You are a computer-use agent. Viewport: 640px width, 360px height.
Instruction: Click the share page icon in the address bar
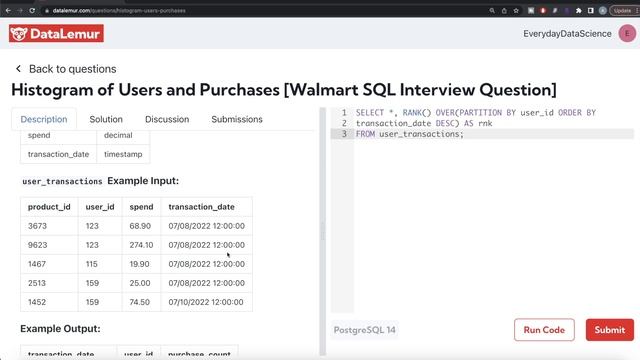click(x=504, y=11)
